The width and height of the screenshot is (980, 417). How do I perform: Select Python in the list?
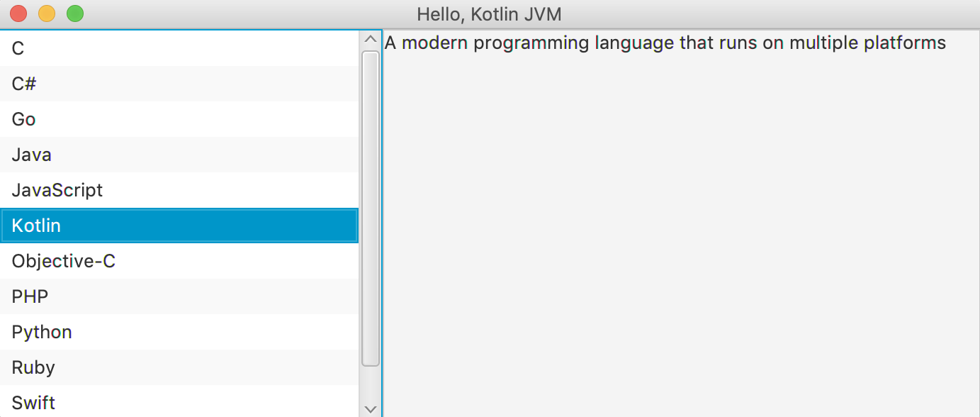click(x=179, y=332)
